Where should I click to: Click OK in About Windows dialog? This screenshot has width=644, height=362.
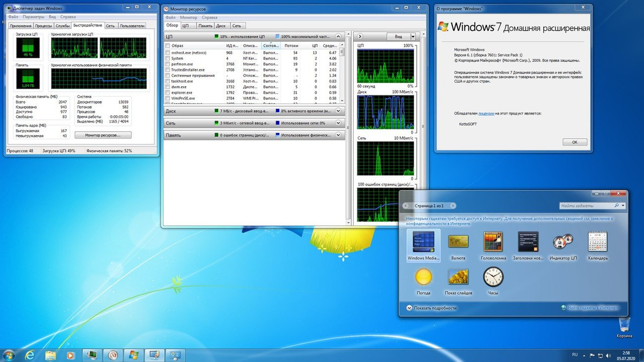pos(575,142)
